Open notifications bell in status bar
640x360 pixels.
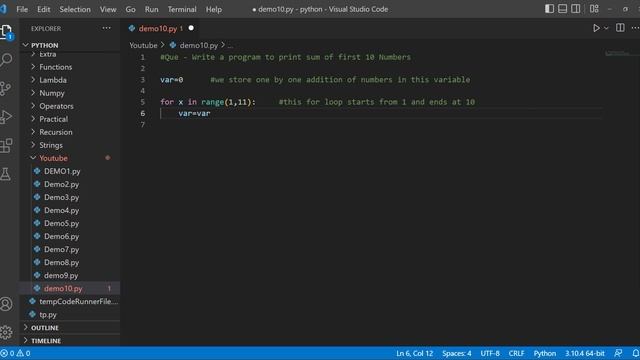tap(636, 353)
